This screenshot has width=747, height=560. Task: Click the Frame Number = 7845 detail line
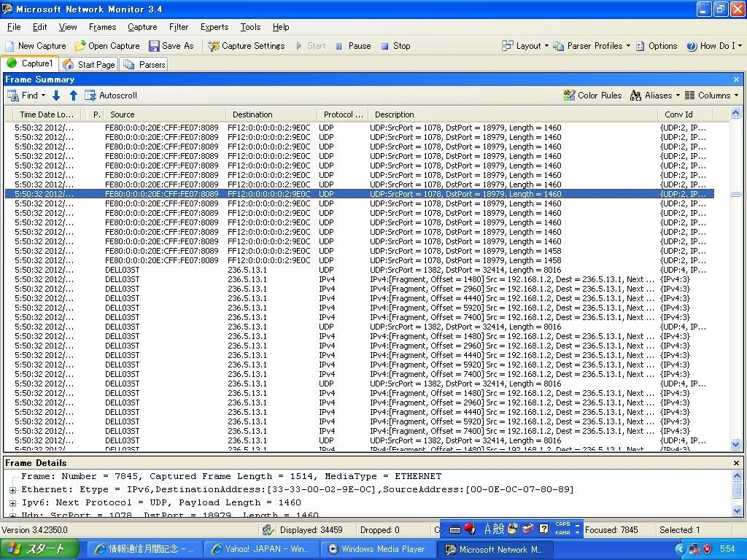[231, 476]
